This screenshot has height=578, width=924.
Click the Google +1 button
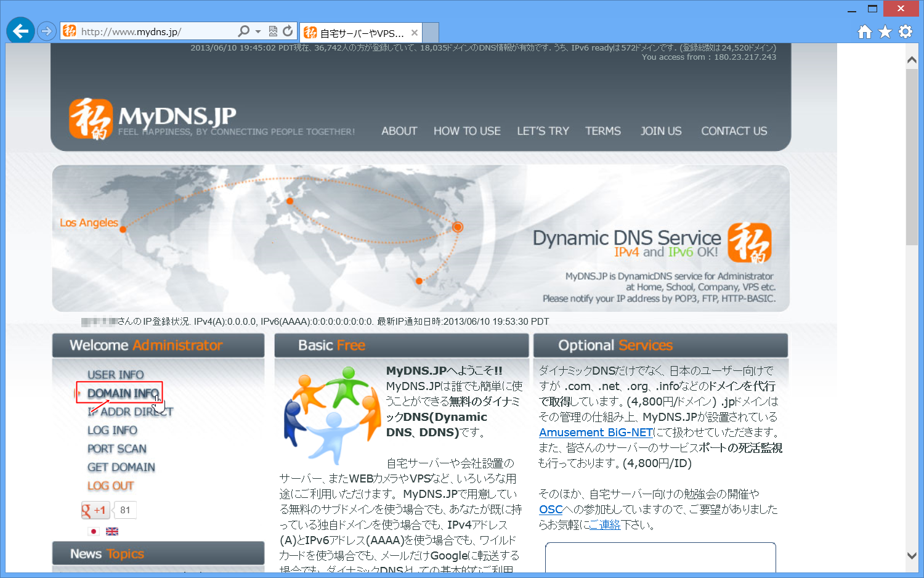[x=95, y=510]
